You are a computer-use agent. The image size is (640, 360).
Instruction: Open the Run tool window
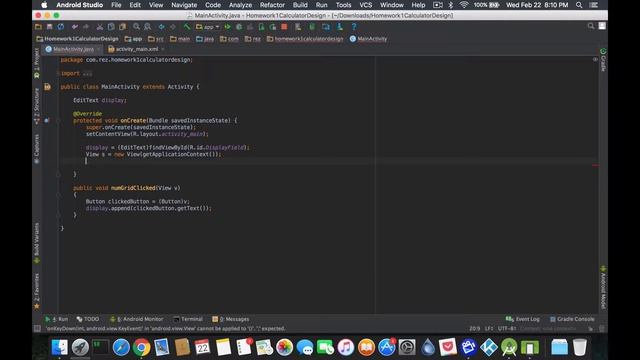pos(57,319)
